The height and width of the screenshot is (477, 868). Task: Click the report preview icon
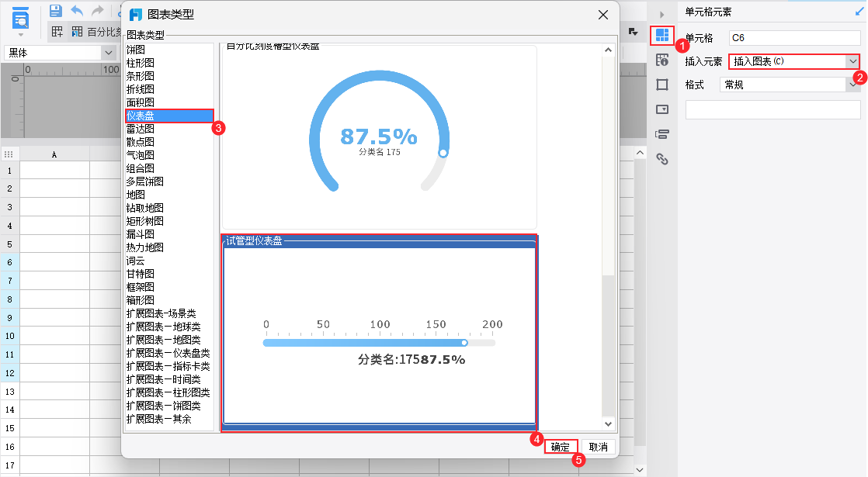[20, 18]
